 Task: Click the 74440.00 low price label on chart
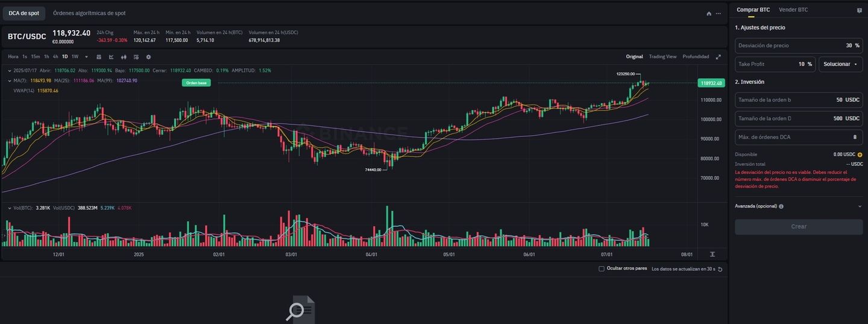coord(373,170)
